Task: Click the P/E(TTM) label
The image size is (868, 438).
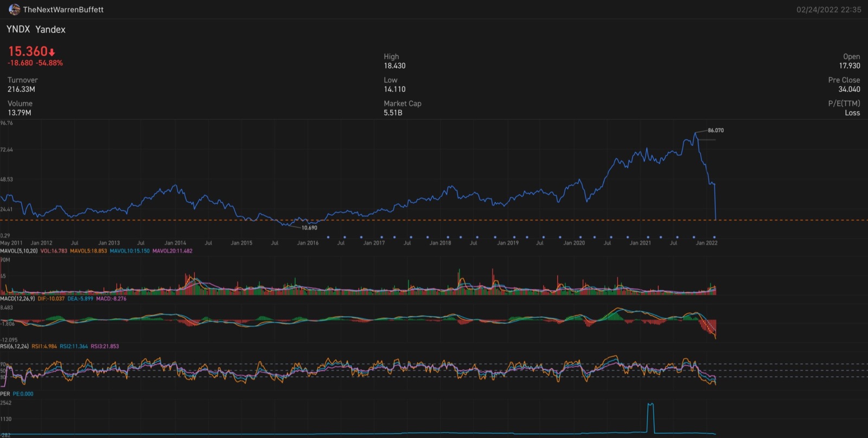Action: (x=844, y=104)
